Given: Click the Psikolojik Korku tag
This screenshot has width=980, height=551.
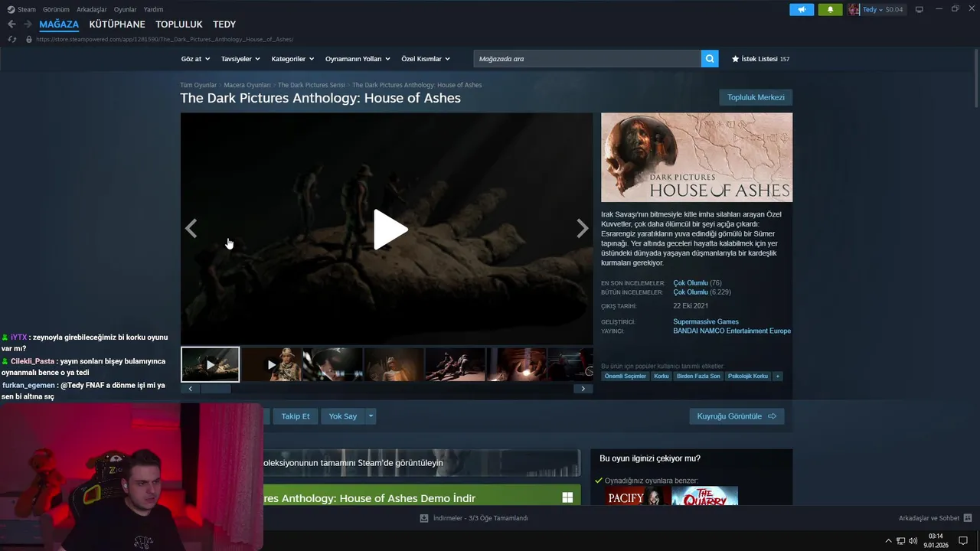Looking at the screenshot, I should [748, 377].
